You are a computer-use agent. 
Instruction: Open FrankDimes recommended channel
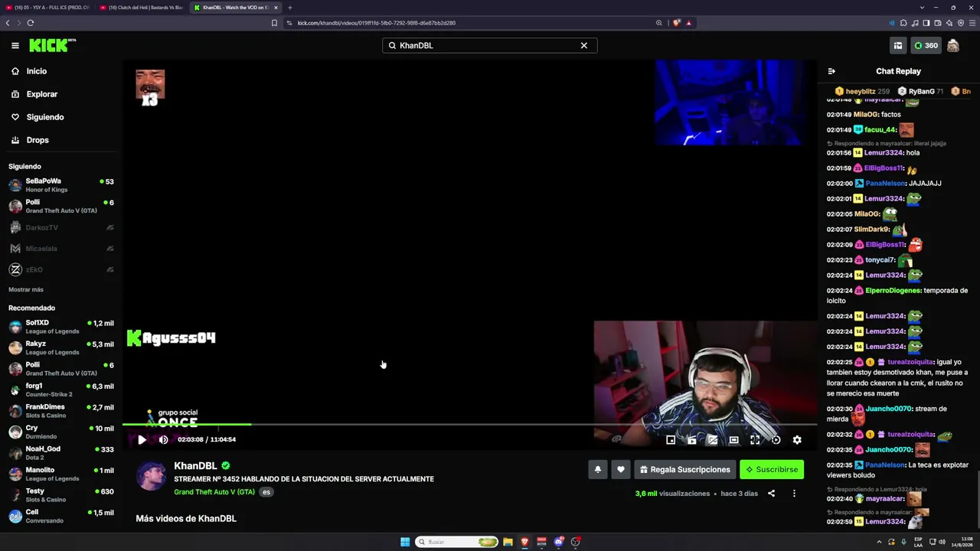[61, 411]
